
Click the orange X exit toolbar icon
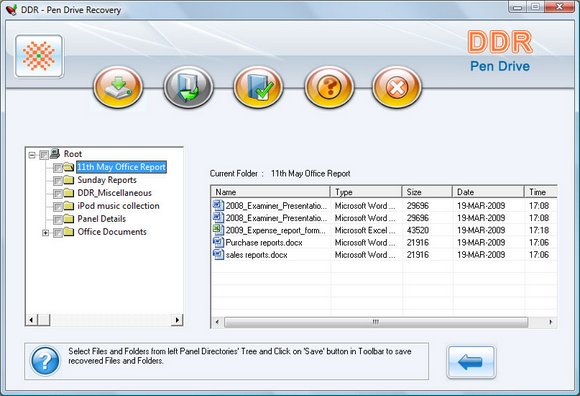pyautogui.click(x=397, y=87)
